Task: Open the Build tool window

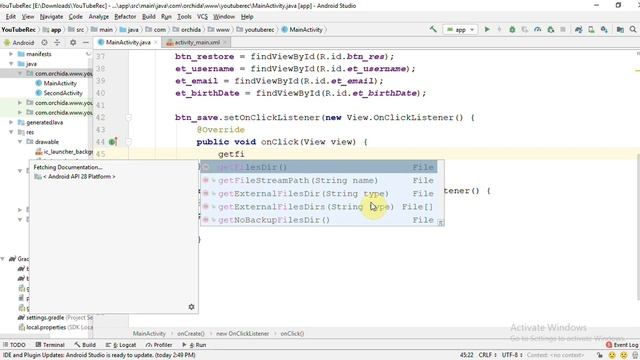Action: click(x=85, y=345)
